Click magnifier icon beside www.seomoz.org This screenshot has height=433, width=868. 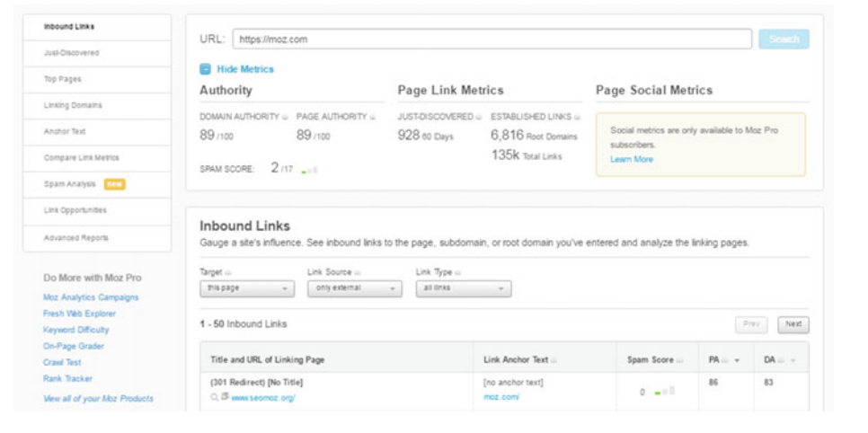pyautogui.click(x=214, y=397)
